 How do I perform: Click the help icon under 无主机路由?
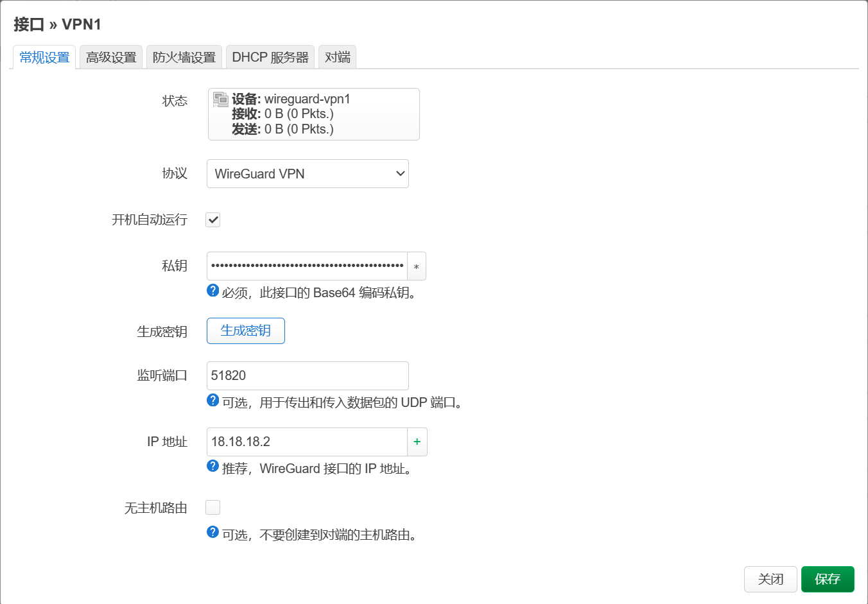pos(213,533)
